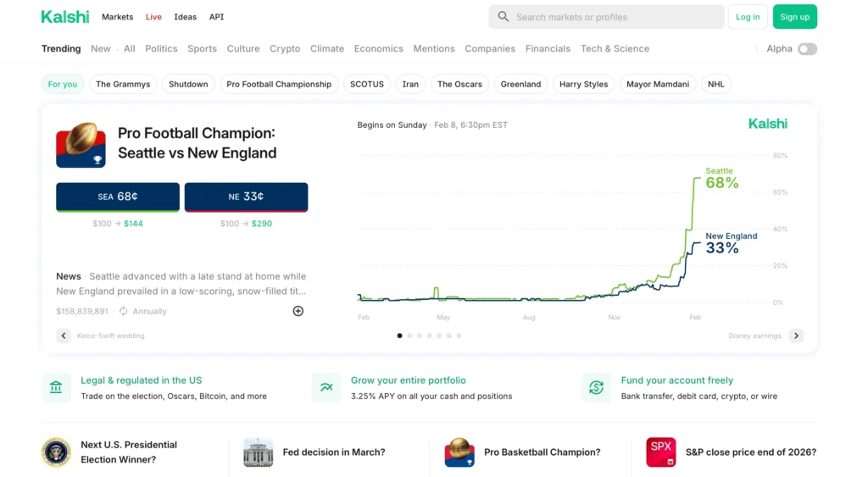Click the plus circle icon in market card

click(298, 311)
